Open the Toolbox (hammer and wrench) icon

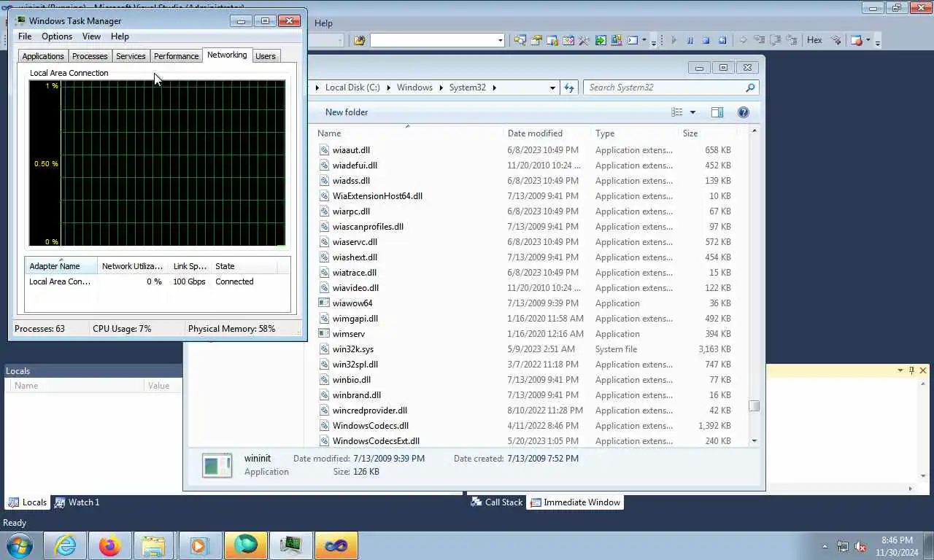(x=584, y=40)
